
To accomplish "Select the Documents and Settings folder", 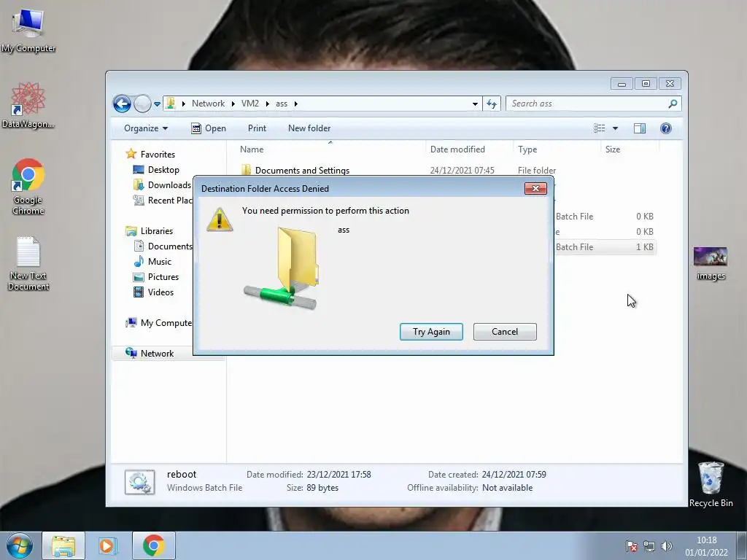I will coord(302,170).
